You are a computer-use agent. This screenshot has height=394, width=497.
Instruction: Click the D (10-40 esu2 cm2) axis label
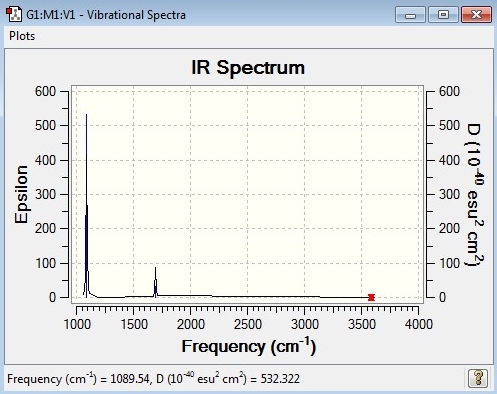[x=474, y=195]
